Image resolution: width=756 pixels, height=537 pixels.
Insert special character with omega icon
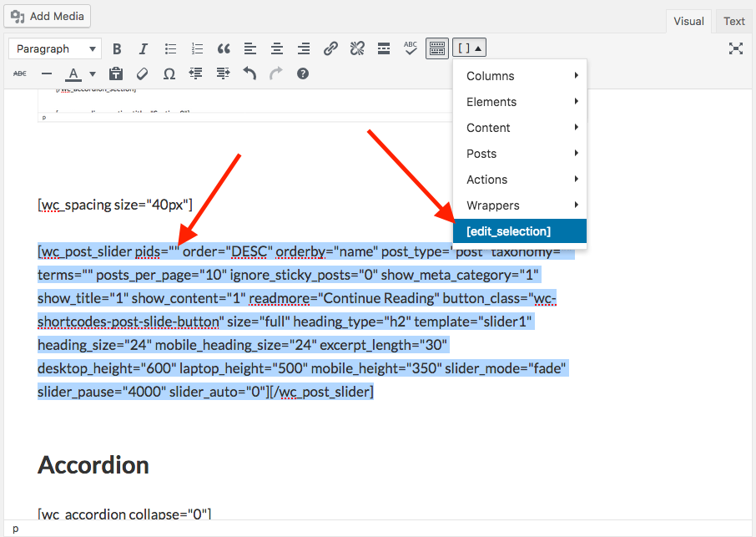click(x=169, y=73)
